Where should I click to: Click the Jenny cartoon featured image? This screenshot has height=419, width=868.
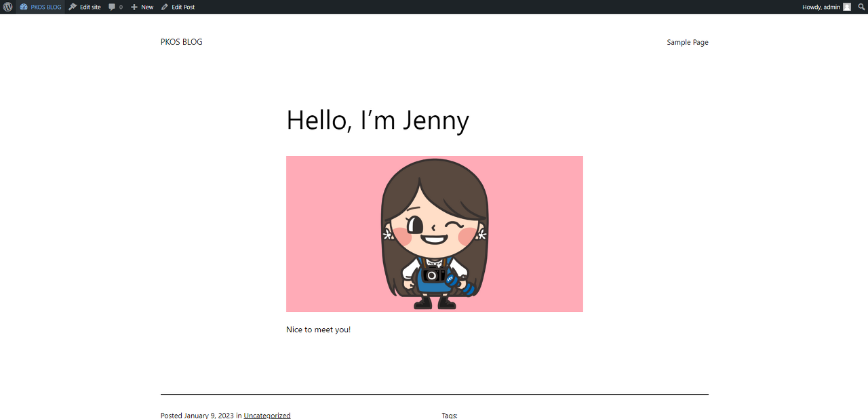coord(435,234)
